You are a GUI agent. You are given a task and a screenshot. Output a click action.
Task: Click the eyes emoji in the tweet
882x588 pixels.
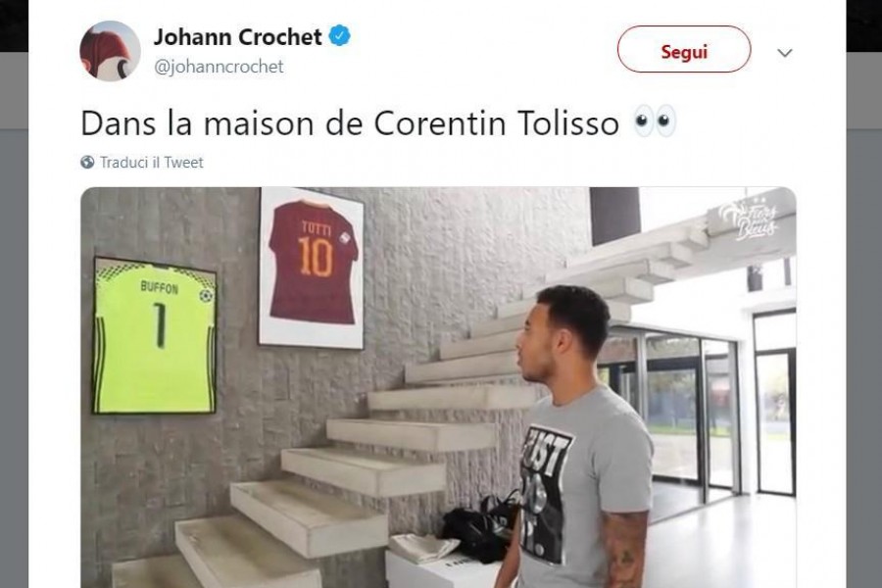[x=655, y=122]
